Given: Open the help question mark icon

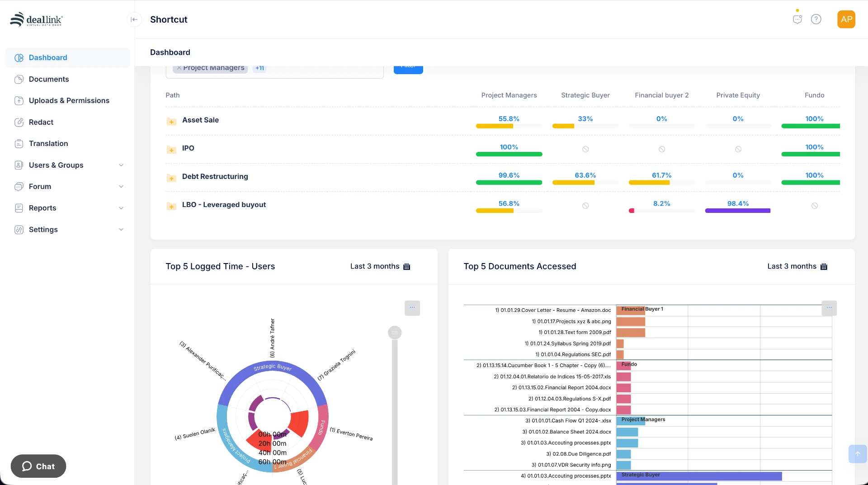Looking at the screenshot, I should (816, 19).
